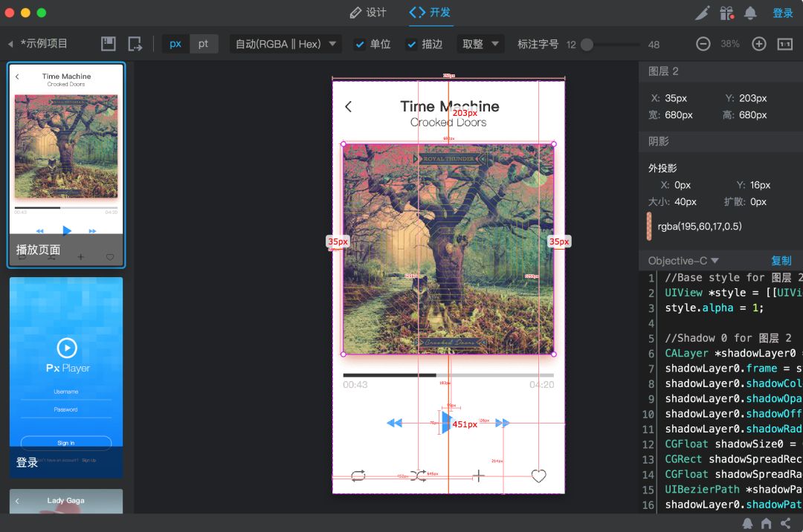Click the 登录 login link
The height and width of the screenshot is (532, 803).
coord(782,13)
